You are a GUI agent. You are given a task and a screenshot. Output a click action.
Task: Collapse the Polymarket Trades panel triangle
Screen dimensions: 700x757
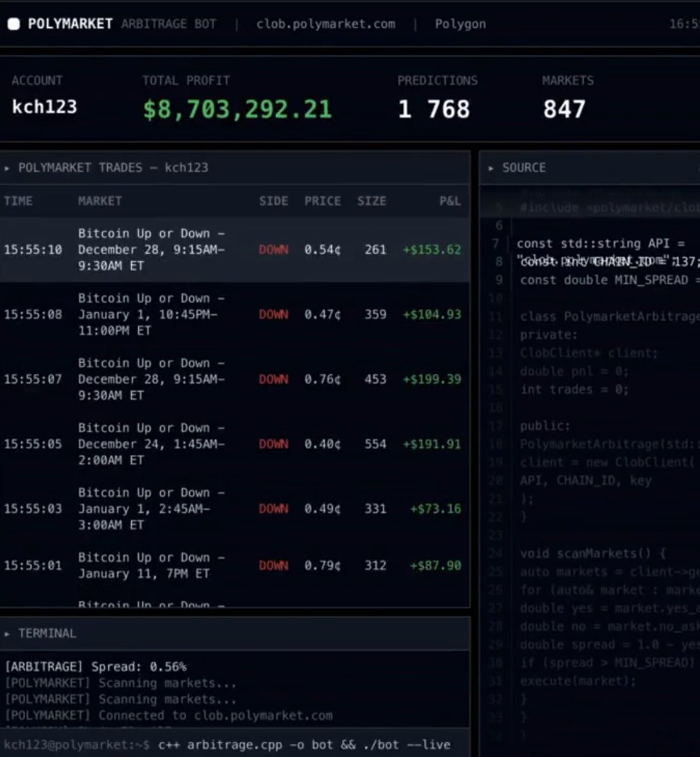click(7, 168)
